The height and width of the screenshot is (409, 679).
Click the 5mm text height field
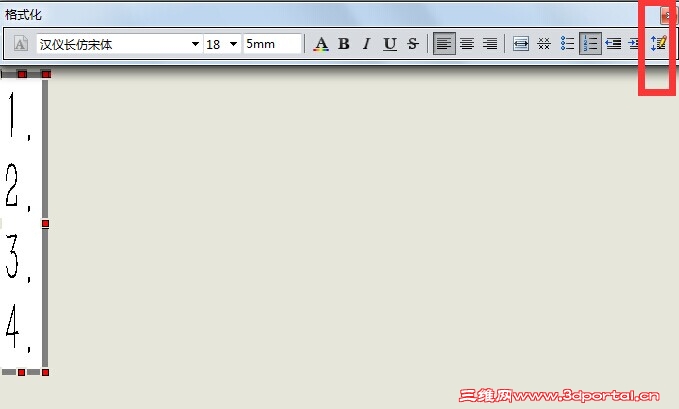[x=272, y=44]
